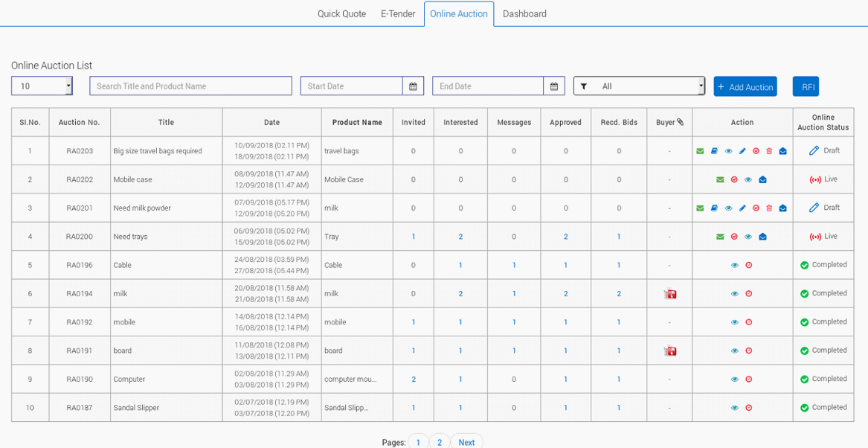Image resolution: width=868 pixels, height=448 pixels.
Task: View auction RA0194 via eye icon
Action: [x=735, y=293]
